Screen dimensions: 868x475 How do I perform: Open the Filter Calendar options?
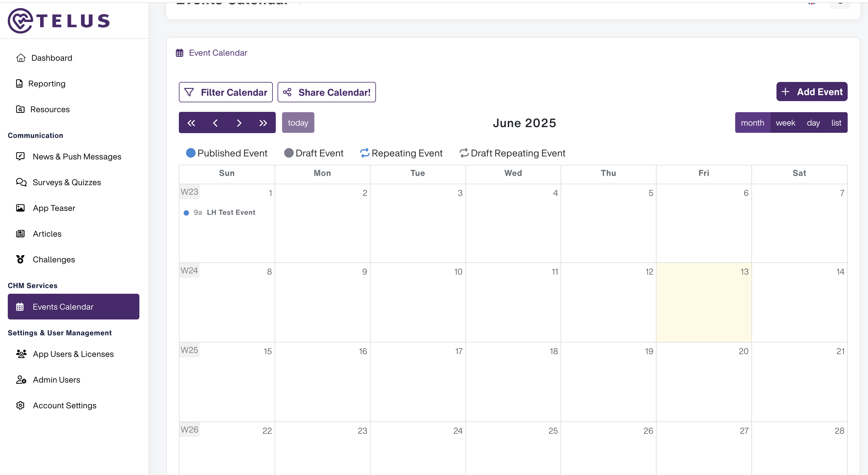tap(226, 92)
